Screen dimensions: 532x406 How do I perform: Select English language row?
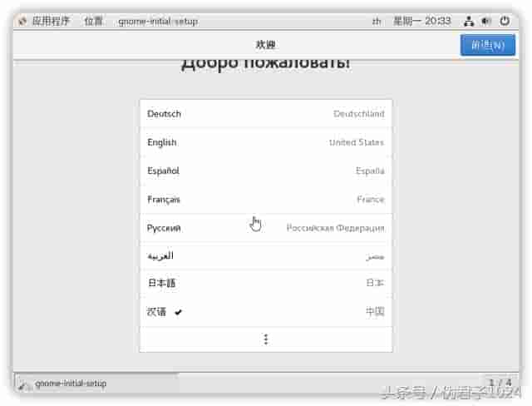(x=266, y=142)
